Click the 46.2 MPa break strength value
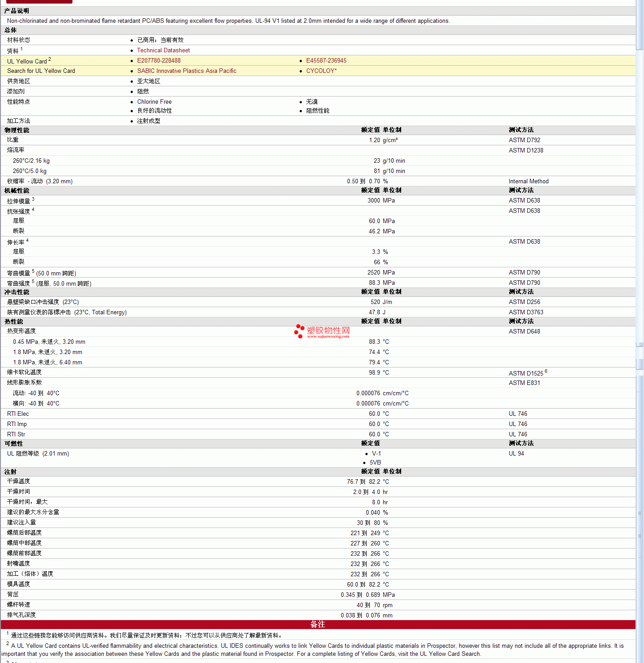The width and height of the screenshot is (644, 663). click(x=381, y=232)
